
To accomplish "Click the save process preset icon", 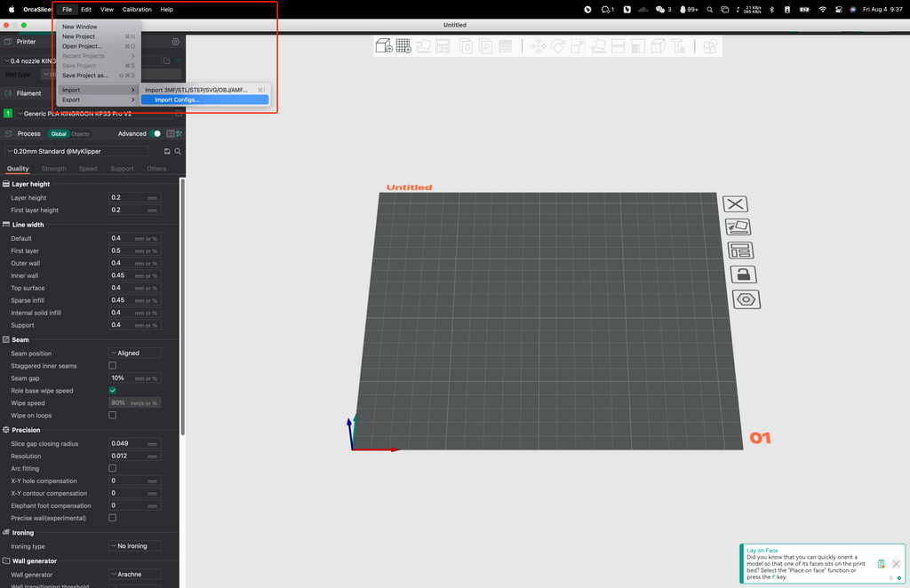I will click(167, 152).
